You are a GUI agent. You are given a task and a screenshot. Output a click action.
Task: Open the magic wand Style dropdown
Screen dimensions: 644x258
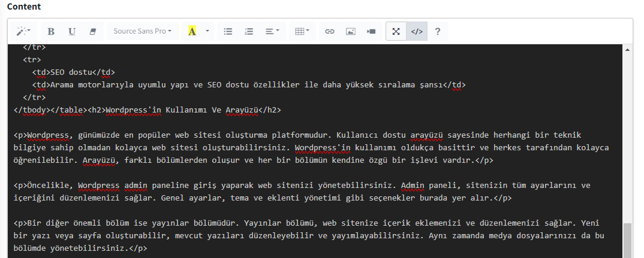click(x=23, y=31)
